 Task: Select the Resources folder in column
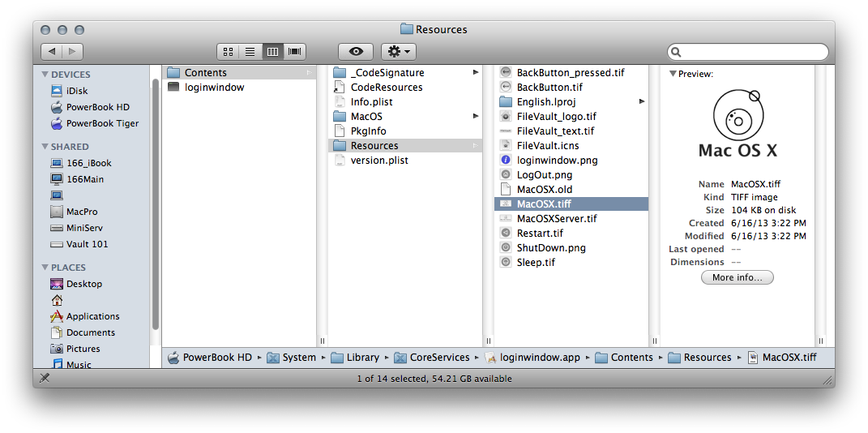[x=405, y=146]
